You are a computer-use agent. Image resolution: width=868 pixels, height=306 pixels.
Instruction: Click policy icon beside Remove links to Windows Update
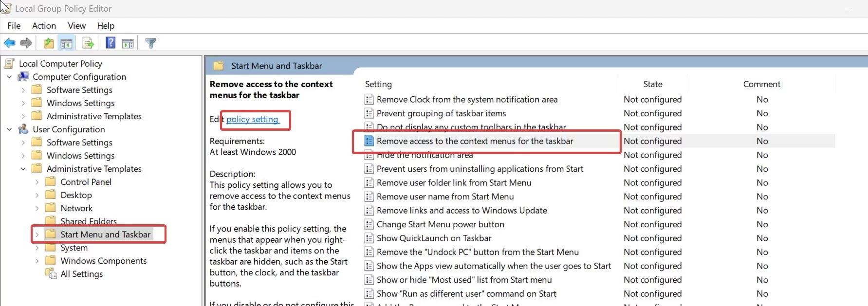[369, 210]
